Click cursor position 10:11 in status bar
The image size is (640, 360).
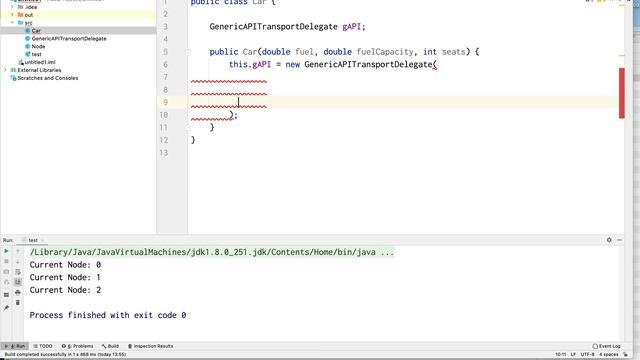(560, 354)
